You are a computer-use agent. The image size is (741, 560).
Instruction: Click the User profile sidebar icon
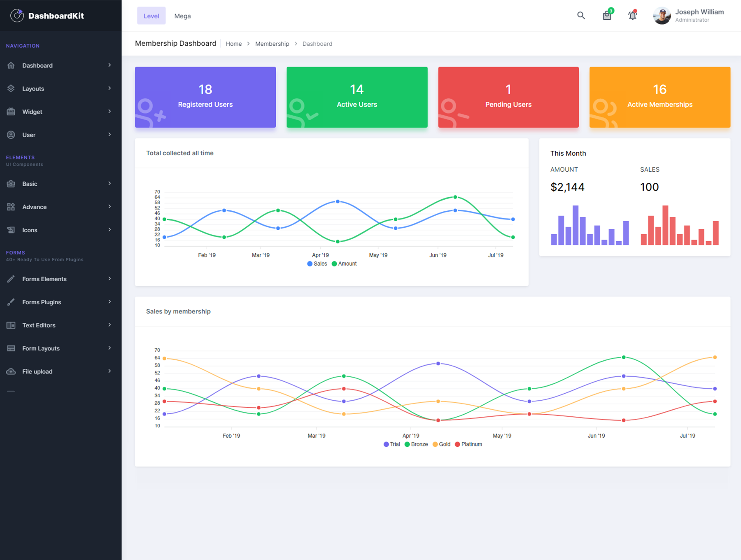pos(11,135)
